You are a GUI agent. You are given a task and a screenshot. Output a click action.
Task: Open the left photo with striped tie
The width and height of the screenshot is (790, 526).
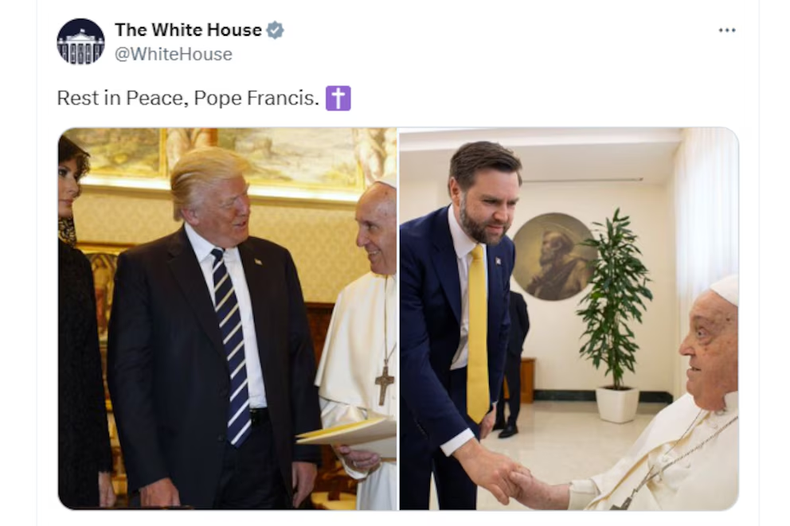[227, 319]
